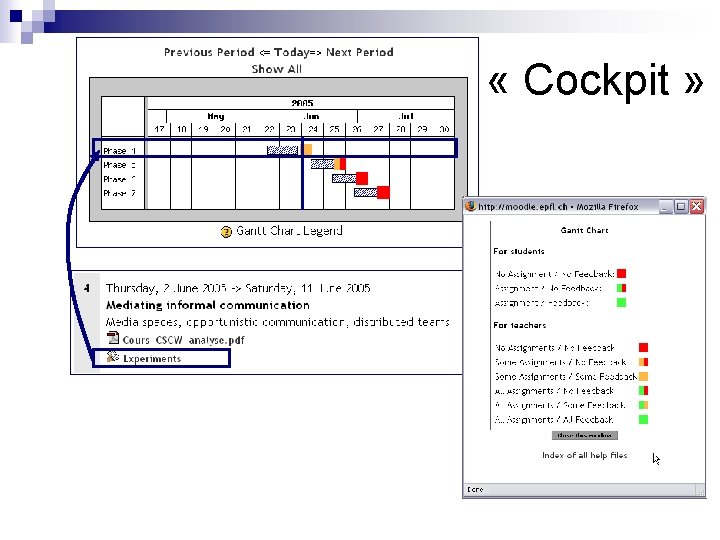Click All Assignments / All Feedback green swatch
Viewport: 720px width, 540px height.
[643, 419]
